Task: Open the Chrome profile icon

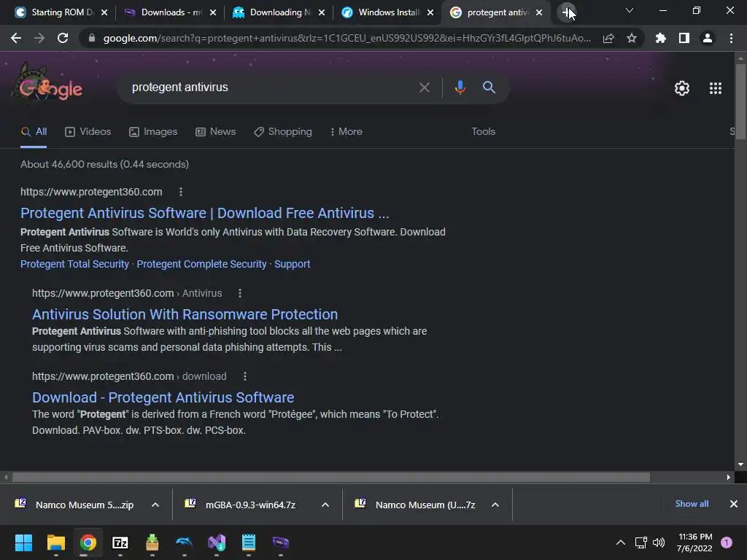Action: coord(708,38)
